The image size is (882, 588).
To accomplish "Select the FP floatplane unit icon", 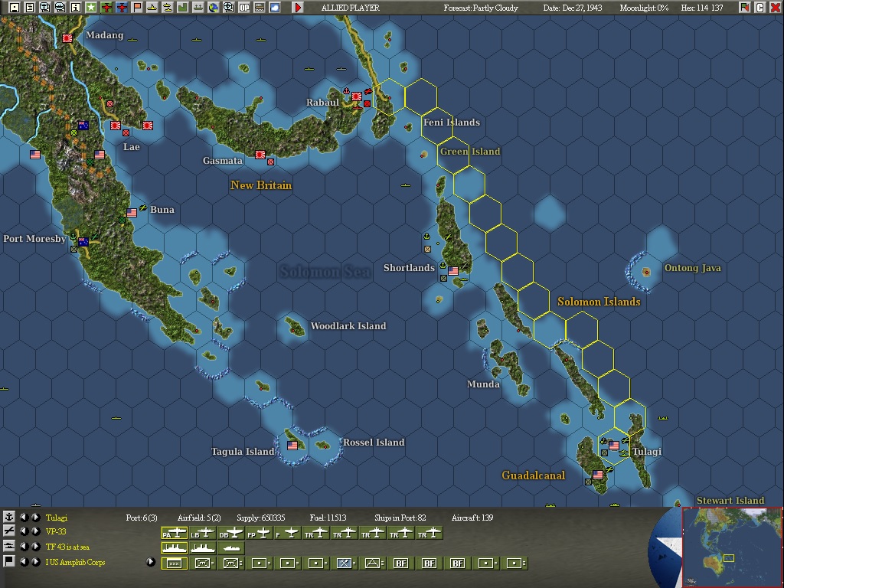I will pyautogui.click(x=260, y=533).
